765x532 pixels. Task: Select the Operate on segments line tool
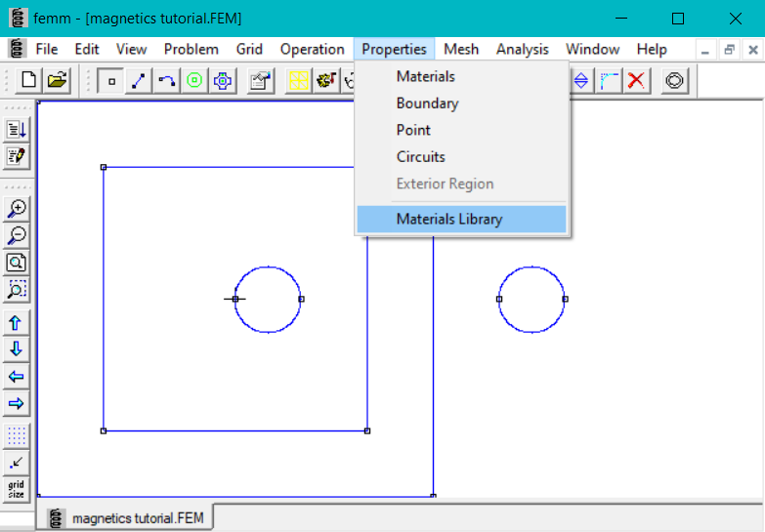click(x=139, y=81)
